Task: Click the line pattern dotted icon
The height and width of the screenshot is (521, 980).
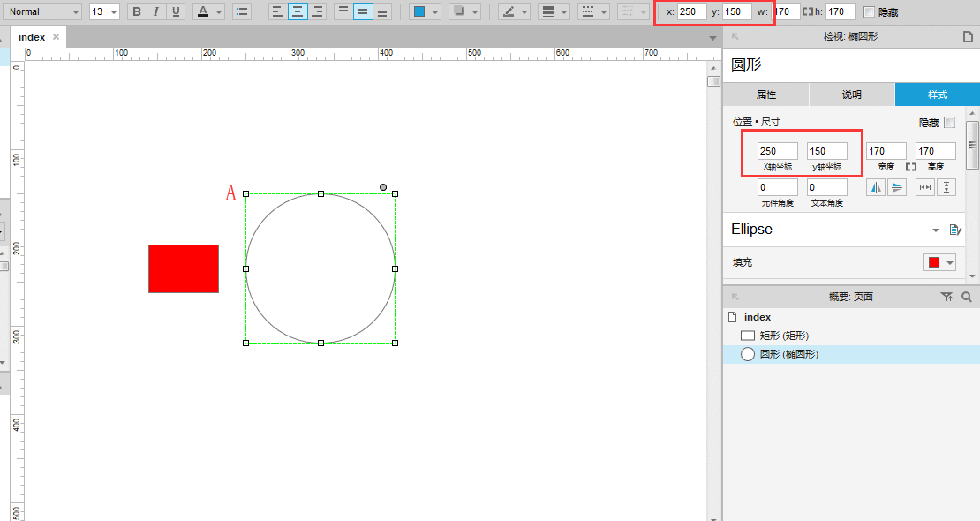Action: pyautogui.click(x=587, y=11)
